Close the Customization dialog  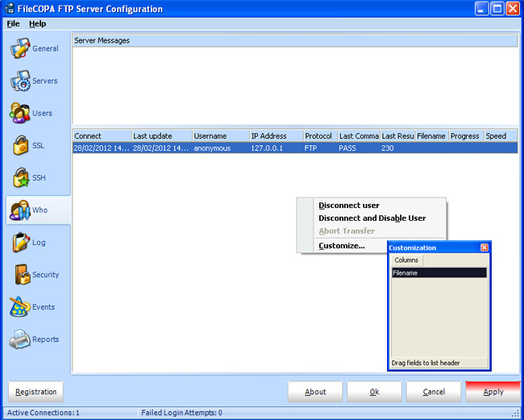pos(484,247)
